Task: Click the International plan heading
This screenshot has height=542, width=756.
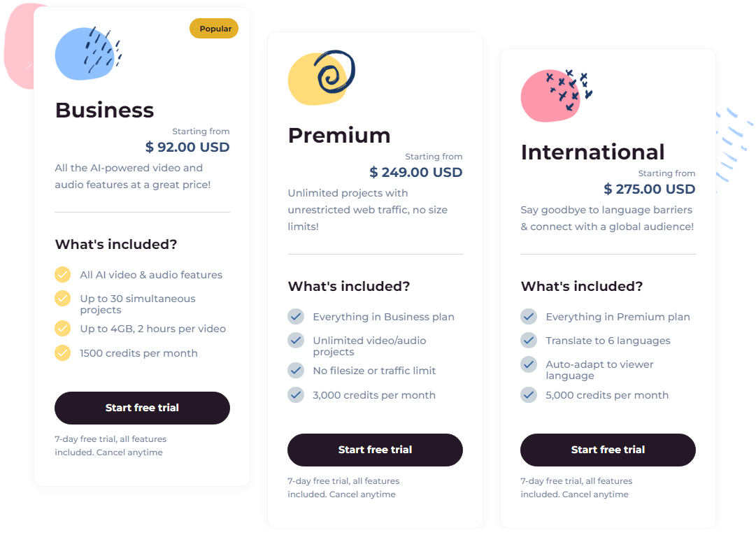Action: click(x=592, y=152)
